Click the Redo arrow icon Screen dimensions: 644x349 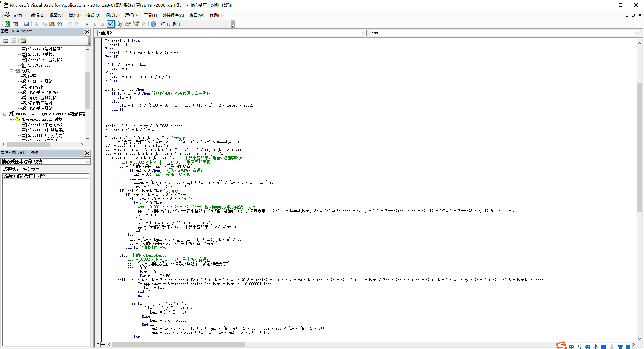point(77,24)
